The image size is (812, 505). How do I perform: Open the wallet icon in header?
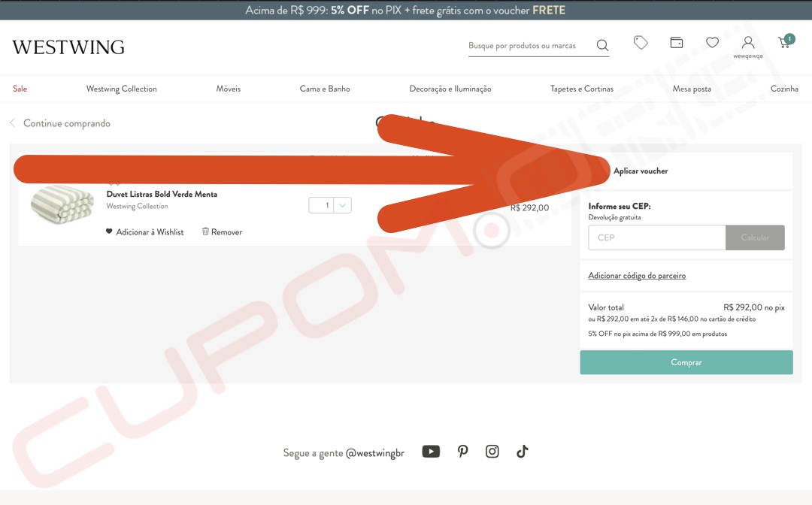tap(677, 42)
